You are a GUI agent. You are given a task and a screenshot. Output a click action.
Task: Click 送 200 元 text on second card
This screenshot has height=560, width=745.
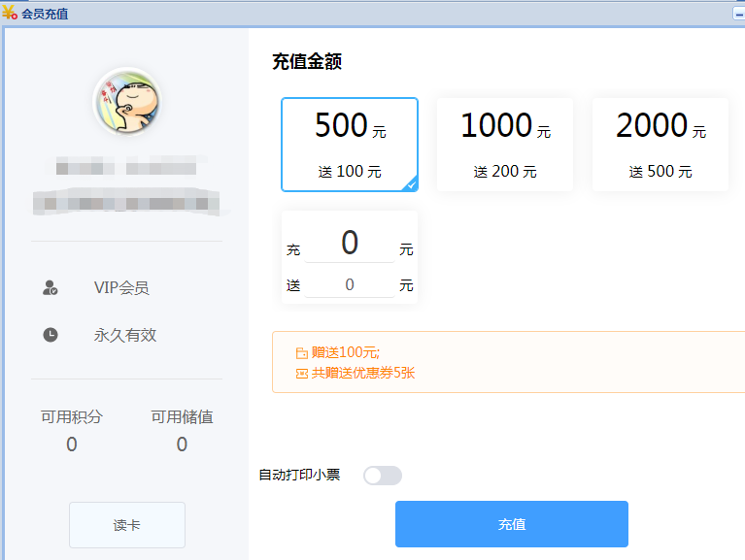pyautogui.click(x=505, y=172)
